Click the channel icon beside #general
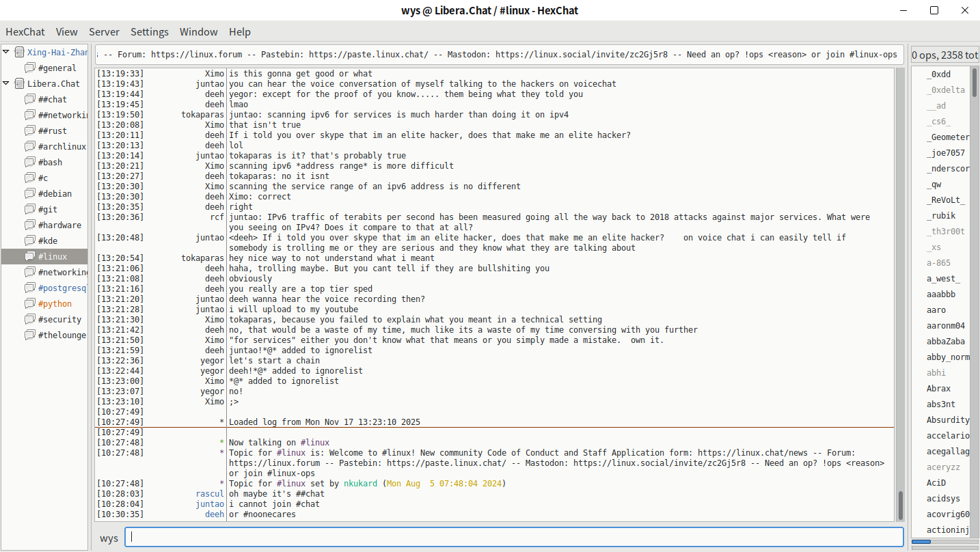 [x=30, y=68]
